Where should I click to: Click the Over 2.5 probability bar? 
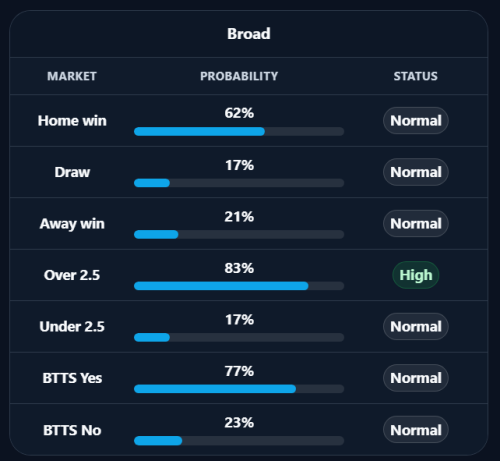239,286
